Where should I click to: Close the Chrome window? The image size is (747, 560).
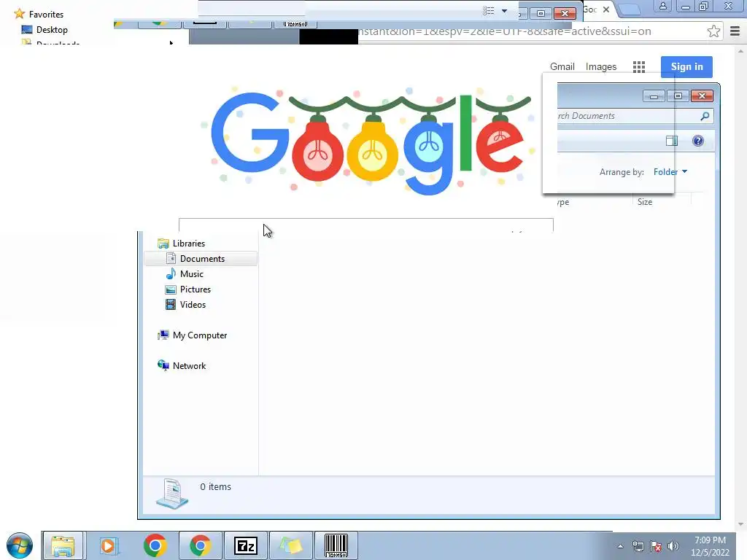pyautogui.click(x=729, y=6)
